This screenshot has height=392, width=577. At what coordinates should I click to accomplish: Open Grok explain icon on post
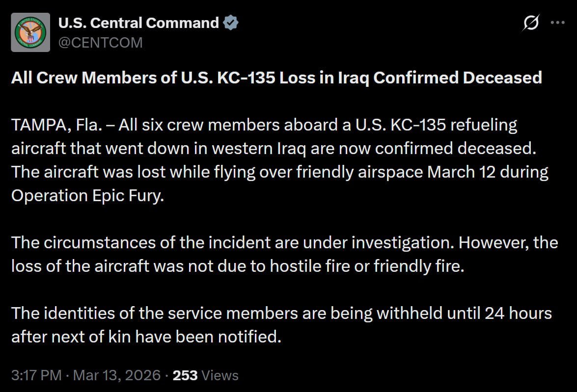(531, 23)
